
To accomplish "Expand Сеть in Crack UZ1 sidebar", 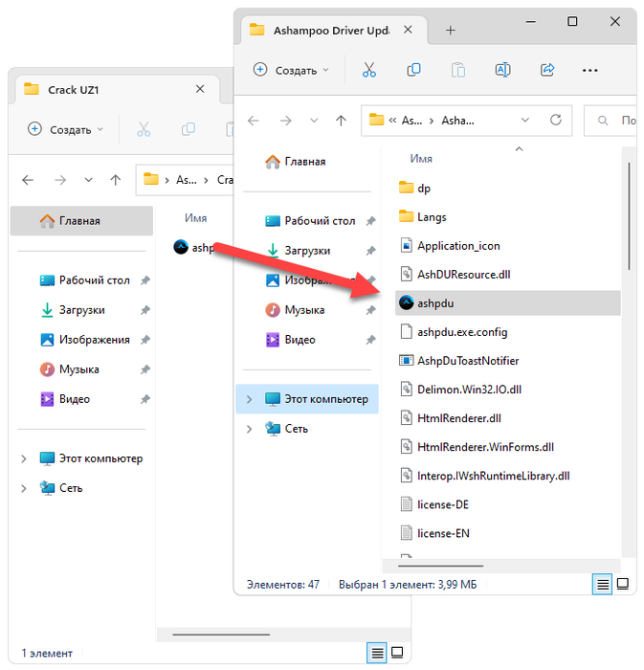I will [x=24, y=488].
